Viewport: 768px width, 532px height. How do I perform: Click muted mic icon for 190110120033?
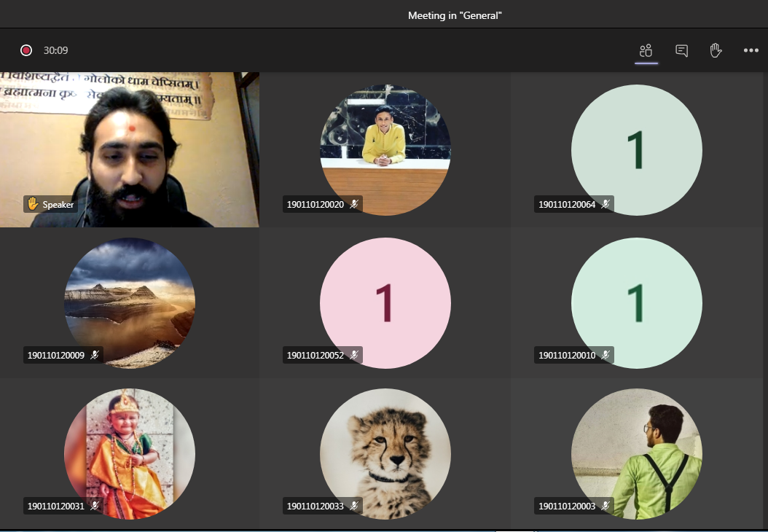tap(354, 506)
